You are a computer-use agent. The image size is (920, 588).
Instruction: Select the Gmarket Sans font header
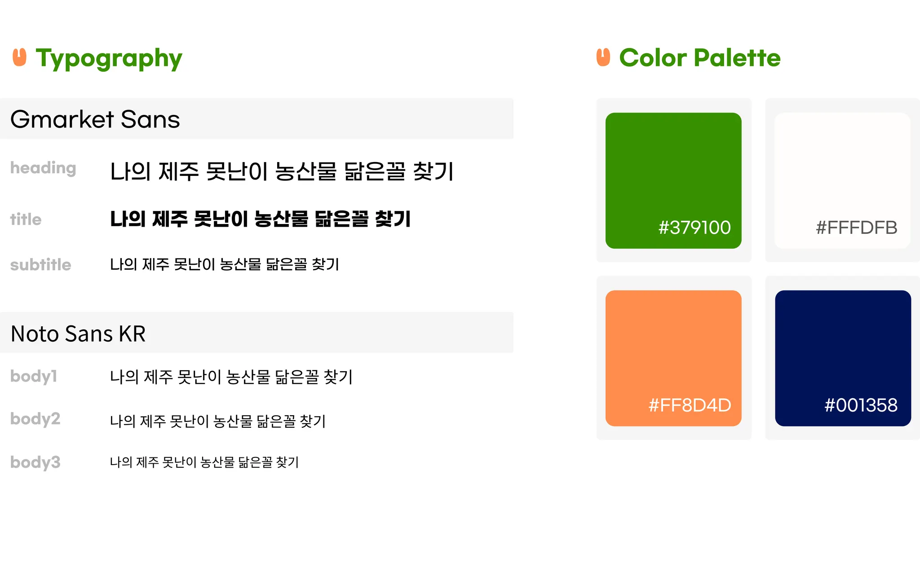coord(257,119)
